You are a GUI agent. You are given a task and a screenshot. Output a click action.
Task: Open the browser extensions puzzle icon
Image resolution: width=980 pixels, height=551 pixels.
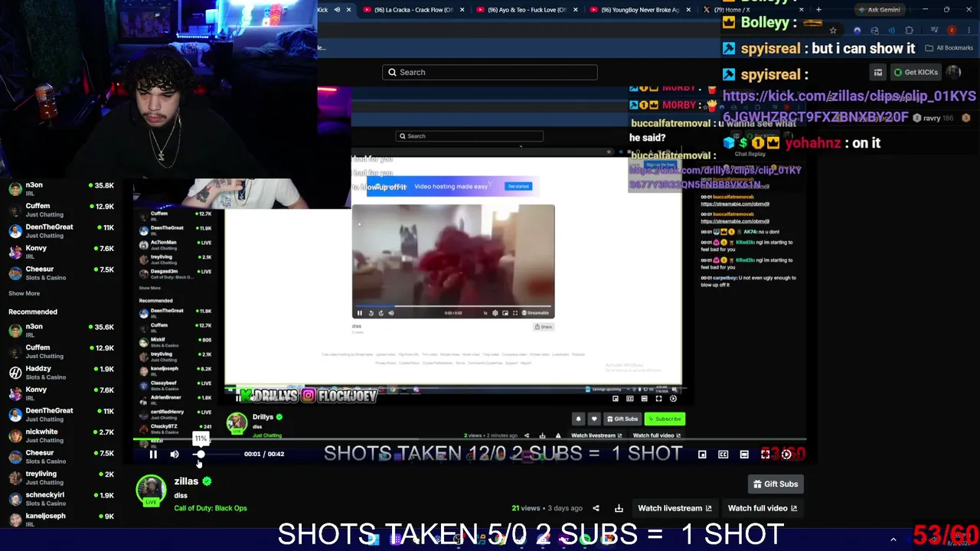[x=909, y=31]
